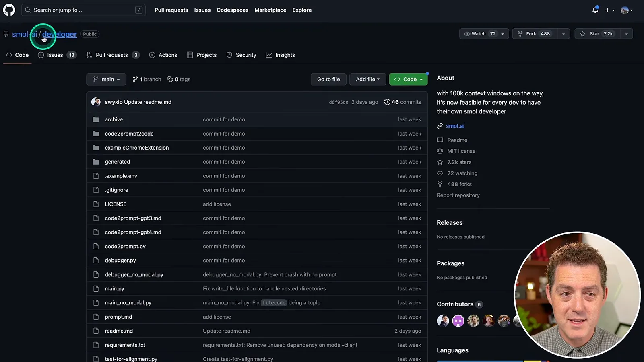Watch the repository
The width and height of the screenshot is (644, 362).
484,34
